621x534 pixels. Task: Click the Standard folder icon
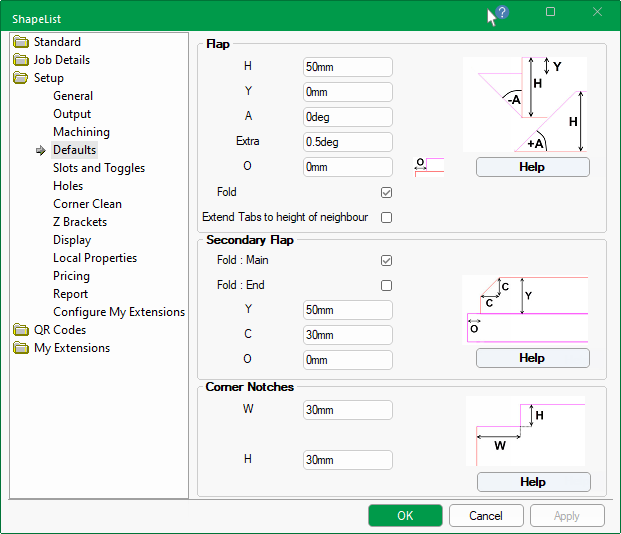pos(21,42)
